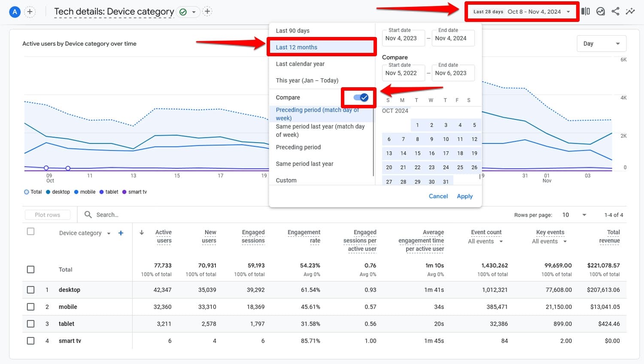Click the sparkle trendline insights icon
Image resolution: width=644 pixels, height=364 pixels.
(631, 11)
